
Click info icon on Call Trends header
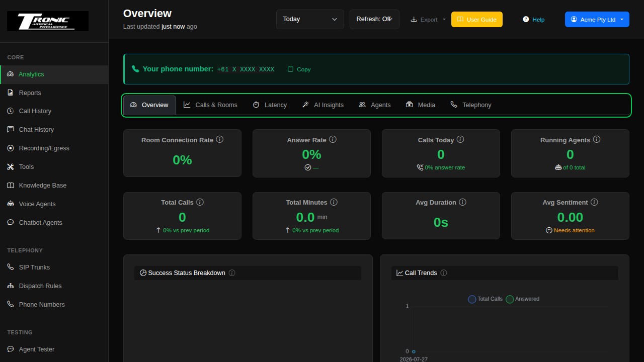444,273
